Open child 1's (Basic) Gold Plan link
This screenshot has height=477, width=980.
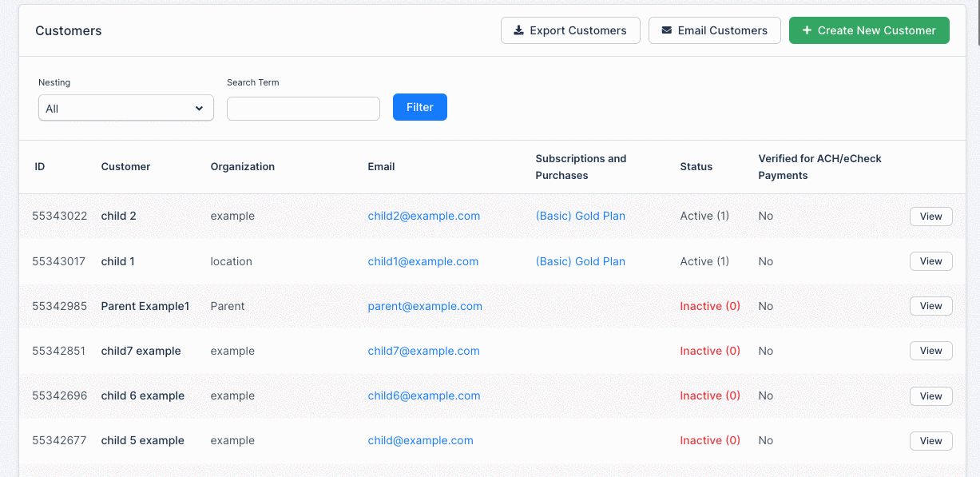[x=581, y=261]
